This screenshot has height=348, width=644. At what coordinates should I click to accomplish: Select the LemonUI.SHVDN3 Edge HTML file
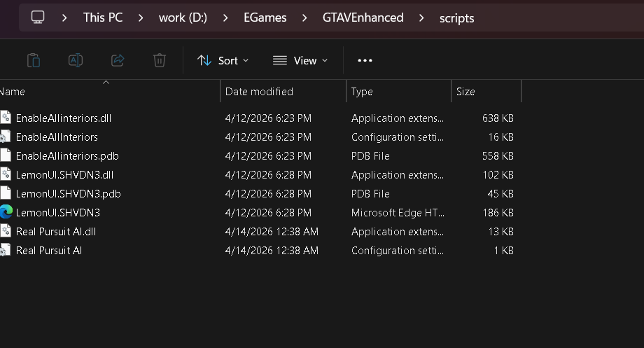(x=58, y=212)
